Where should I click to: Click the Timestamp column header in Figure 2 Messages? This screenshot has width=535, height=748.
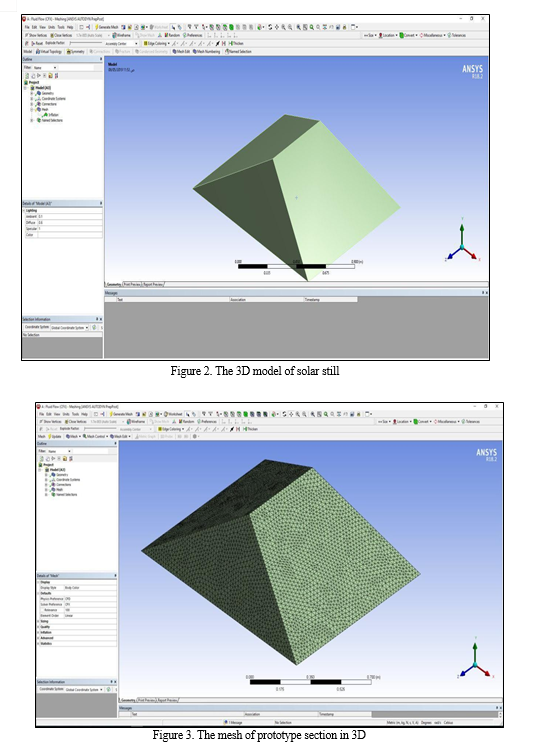pos(331,300)
